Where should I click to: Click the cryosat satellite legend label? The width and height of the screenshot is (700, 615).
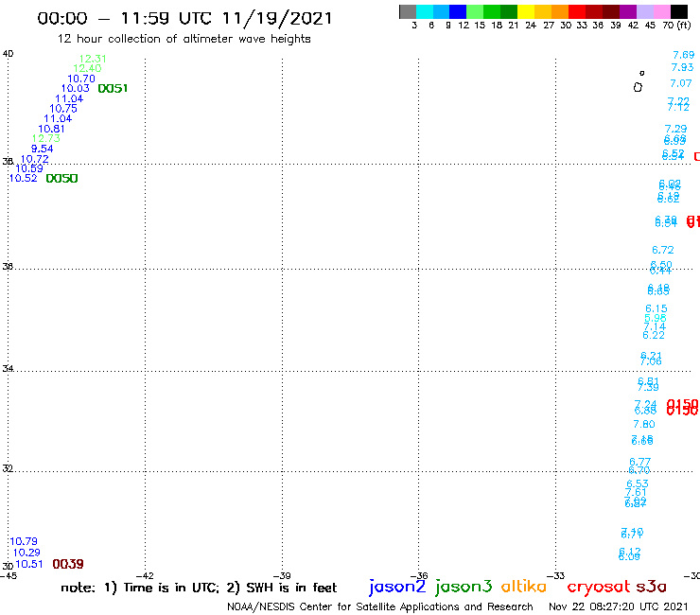(x=599, y=587)
